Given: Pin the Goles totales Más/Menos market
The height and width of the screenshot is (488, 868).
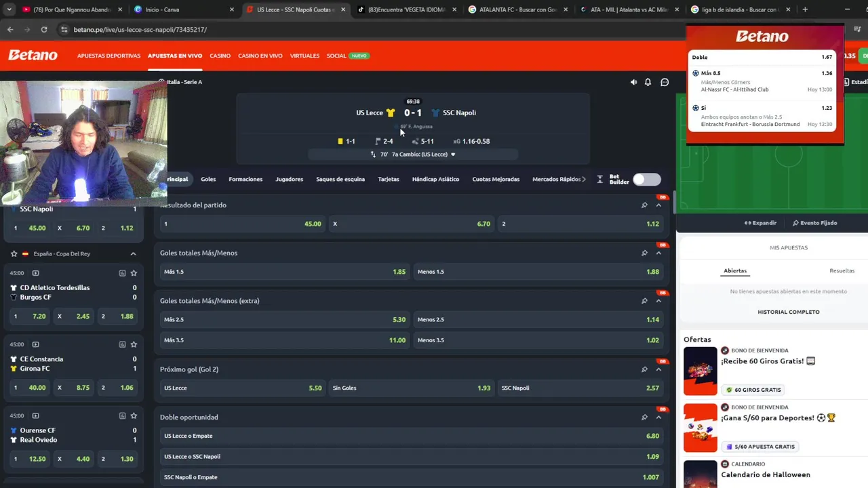Looking at the screenshot, I should point(644,253).
